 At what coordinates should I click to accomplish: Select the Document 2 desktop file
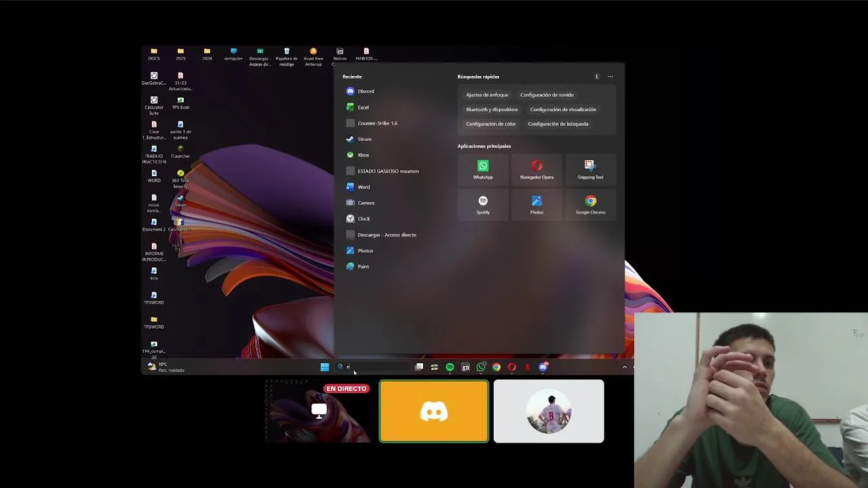(x=154, y=225)
